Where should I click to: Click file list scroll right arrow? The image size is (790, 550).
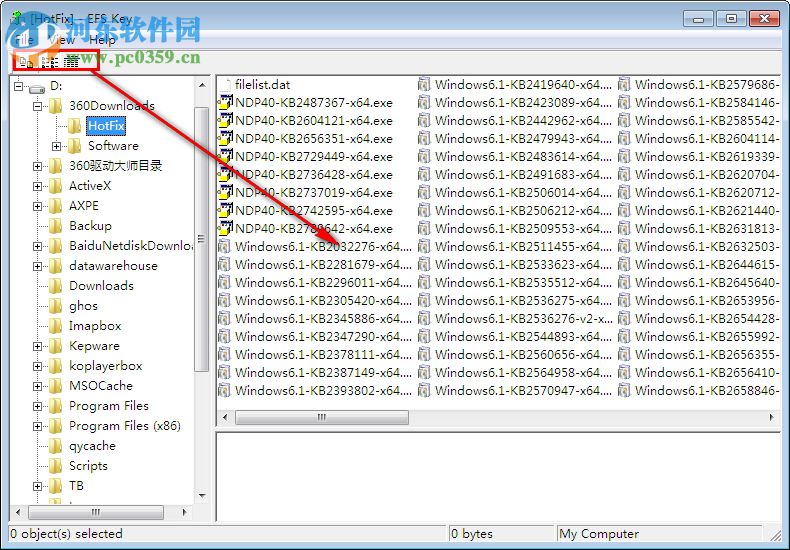pyautogui.click(x=771, y=418)
